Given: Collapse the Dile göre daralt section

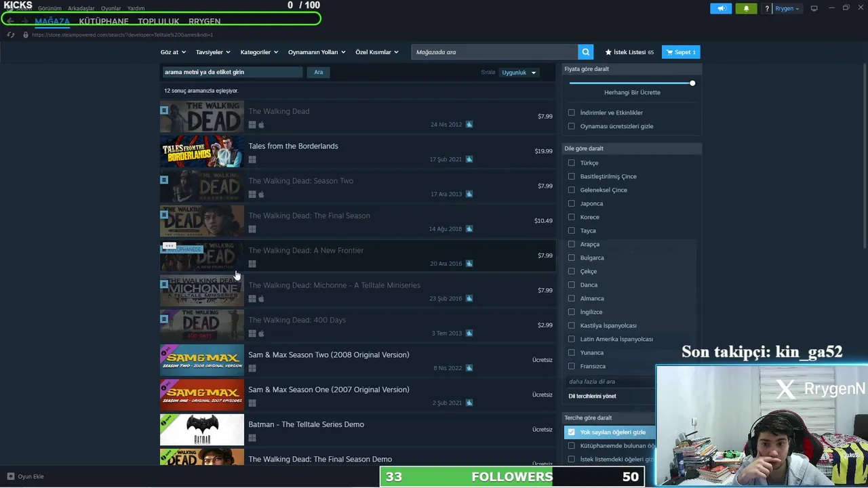Looking at the screenshot, I should click(x=631, y=148).
